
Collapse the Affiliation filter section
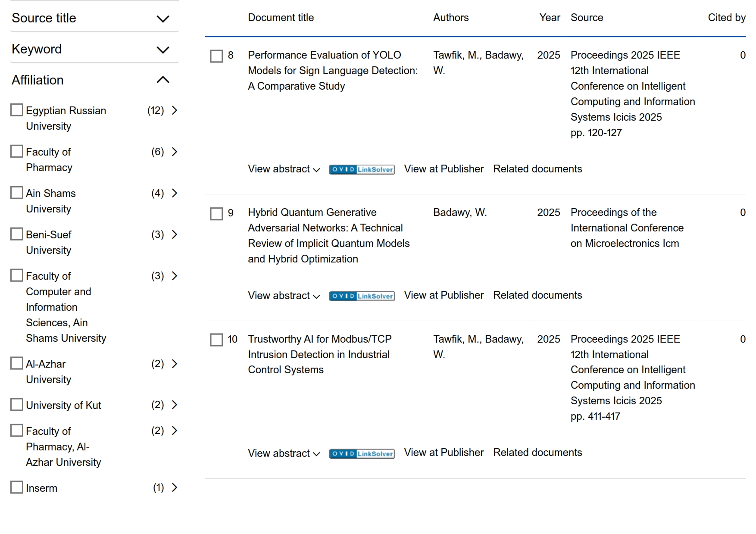[x=162, y=80]
